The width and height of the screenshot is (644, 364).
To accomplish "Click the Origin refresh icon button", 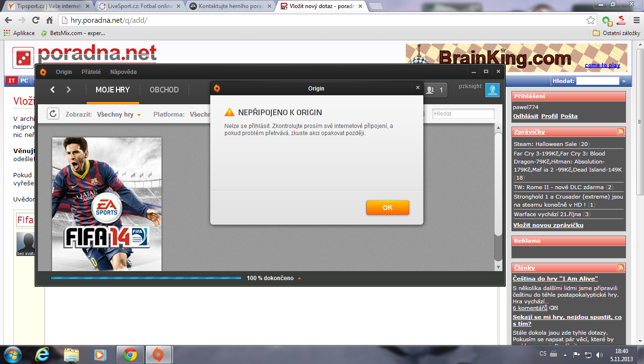I will click(x=53, y=114).
